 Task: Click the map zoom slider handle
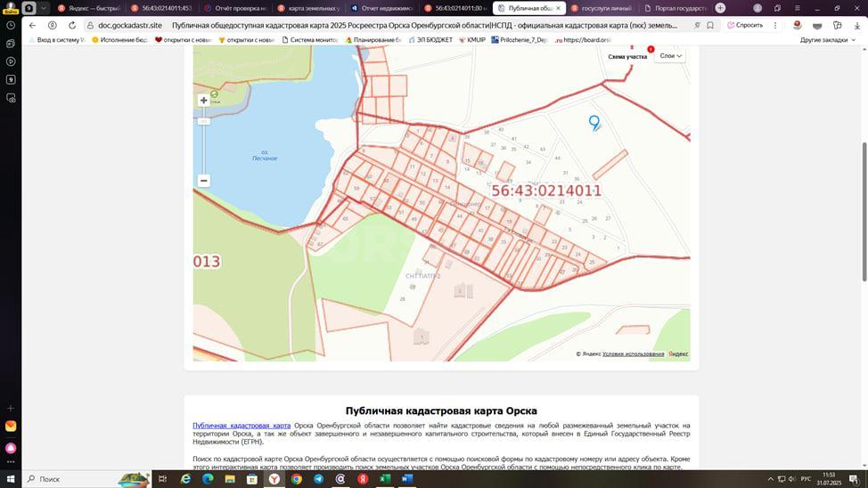tap(203, 120)
